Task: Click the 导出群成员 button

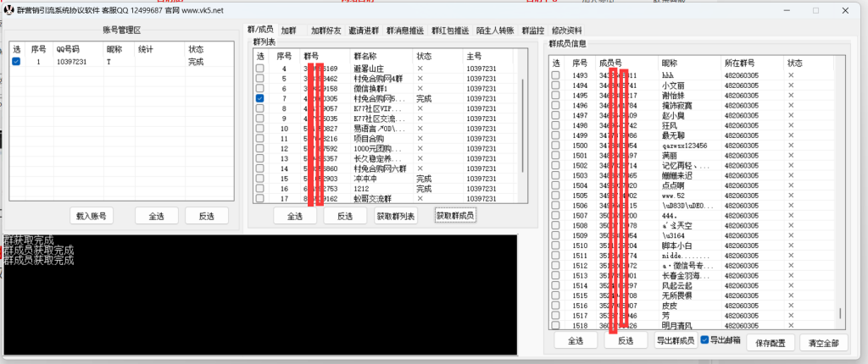Action: (x=676, y=341)
